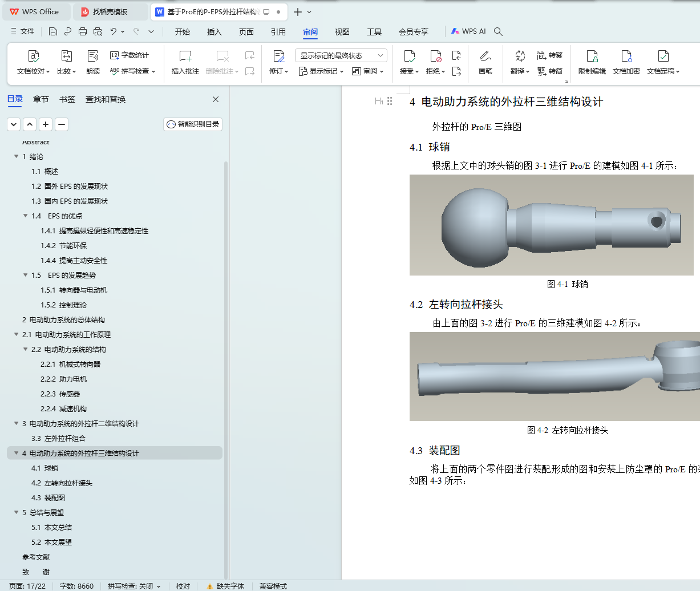
Task: Open the quick access toolbar customize arrow
Action: [x=151, y=31]
